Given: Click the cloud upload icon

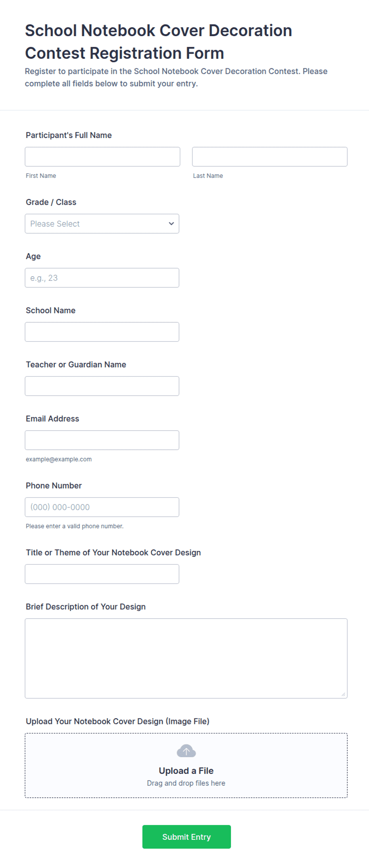Looking at the screenshot, I should [x=186, y=751].
